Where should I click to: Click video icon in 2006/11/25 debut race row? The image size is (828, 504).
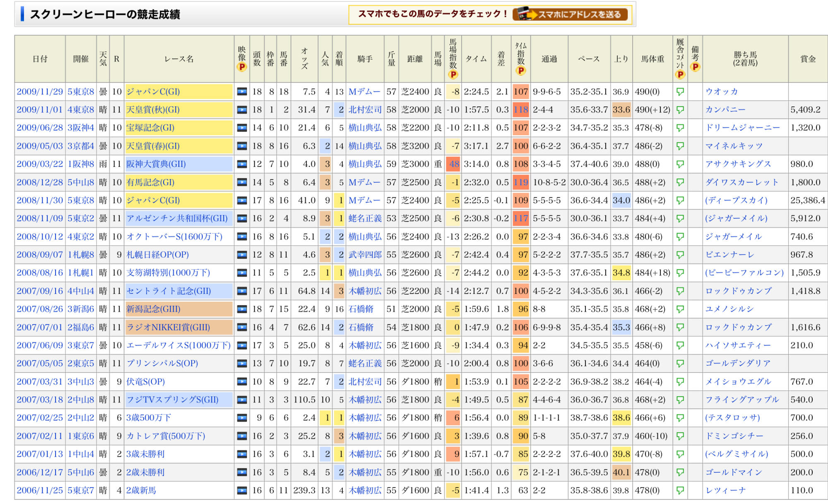[x=242, y=490]
